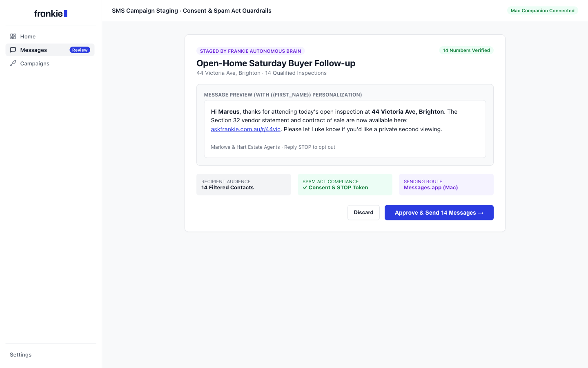Click Staged by Frankie Autonomous Brain tag

(250, 51)
